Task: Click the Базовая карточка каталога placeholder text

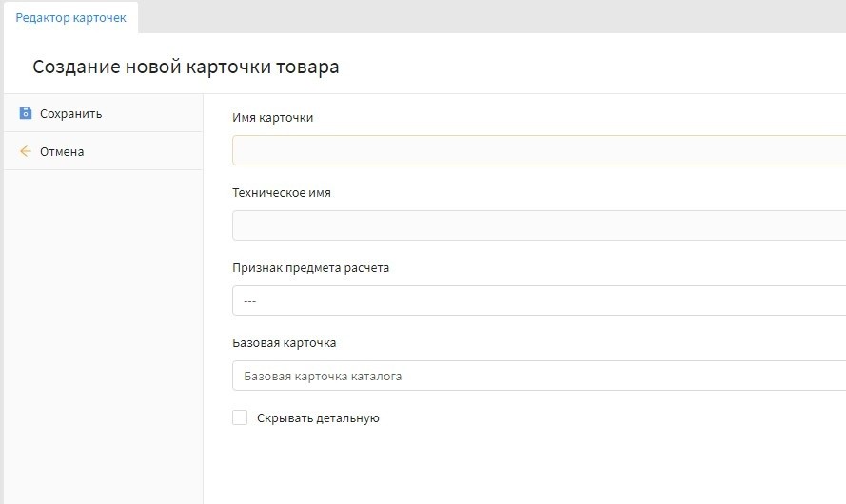Action: point(323,377)
